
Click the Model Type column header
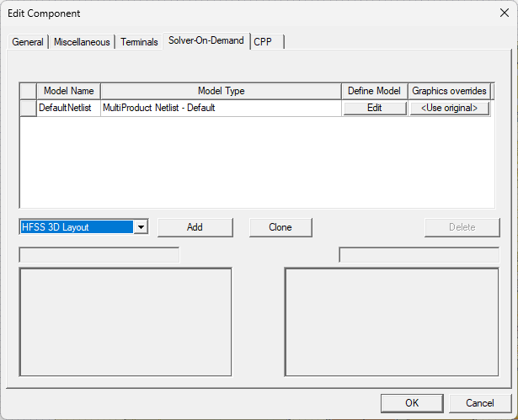(221, 91)
